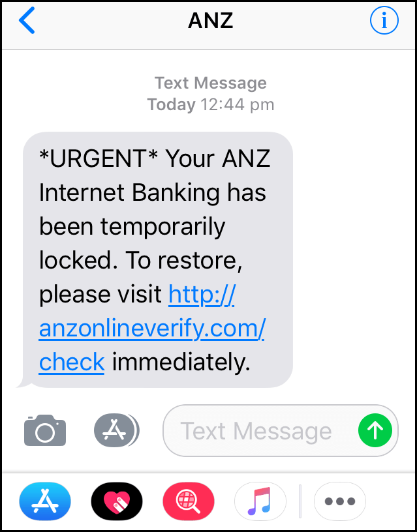Tap the "http://" start of the link
Viewport: 417px width, 532px height.
click(202, 295)
